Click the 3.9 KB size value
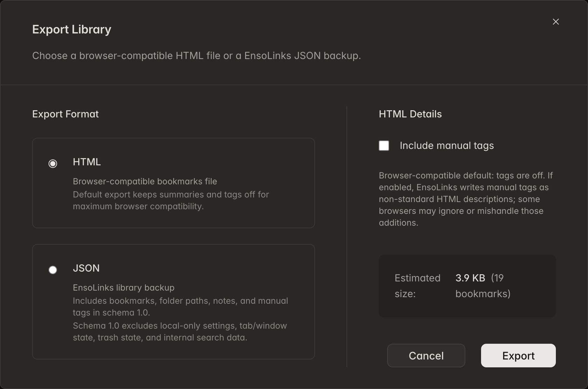 470,278
